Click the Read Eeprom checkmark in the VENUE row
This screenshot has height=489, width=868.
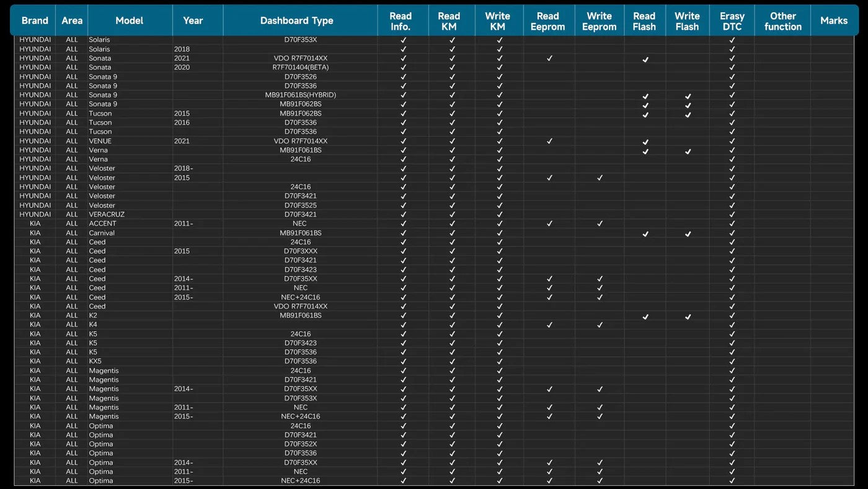(x=549, y=141)
